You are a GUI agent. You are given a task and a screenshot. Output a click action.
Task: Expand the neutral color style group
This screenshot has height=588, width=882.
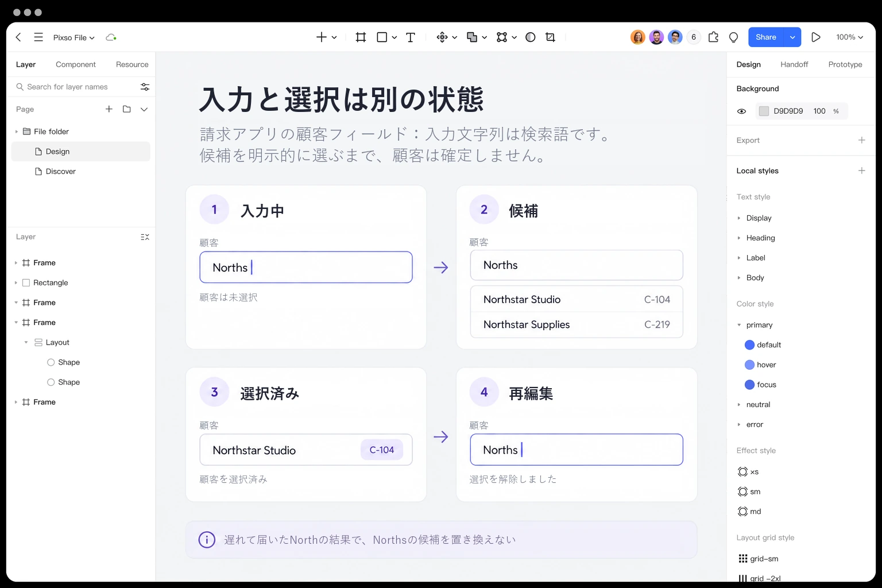[x=739, y=405]
